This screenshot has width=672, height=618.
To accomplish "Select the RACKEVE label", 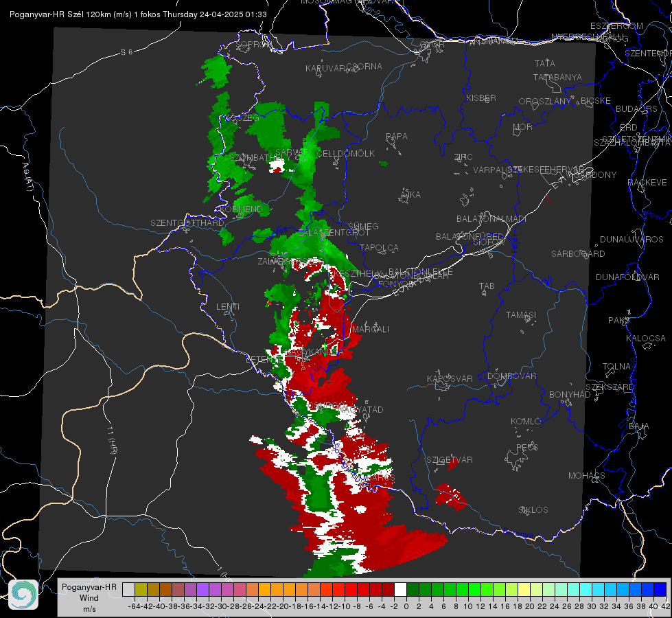I will pos(647,183).
